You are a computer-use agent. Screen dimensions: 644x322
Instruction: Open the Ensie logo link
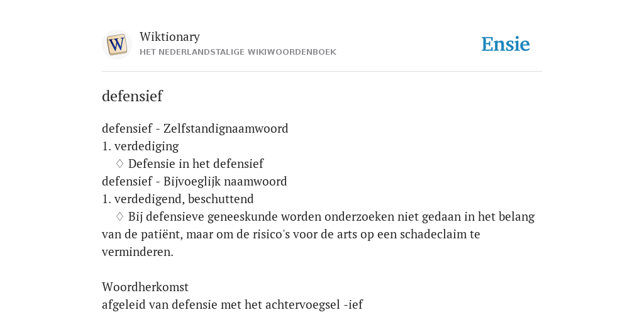(506, 44)
